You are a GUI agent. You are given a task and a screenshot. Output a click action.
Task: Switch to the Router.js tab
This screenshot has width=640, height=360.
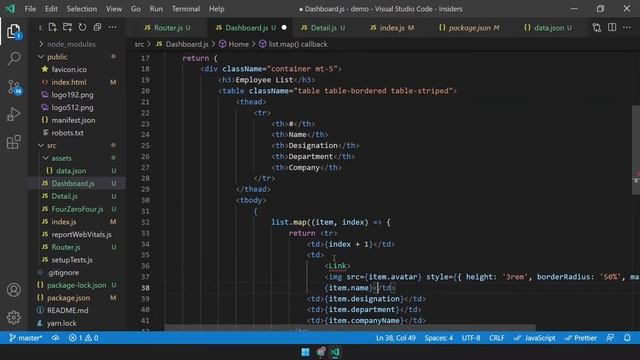(168, 28)
